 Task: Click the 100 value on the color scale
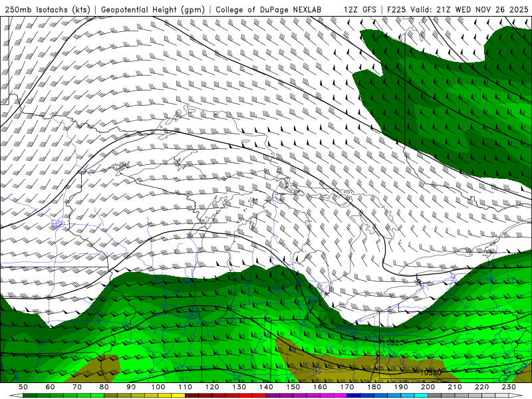[x=158, y=387]
